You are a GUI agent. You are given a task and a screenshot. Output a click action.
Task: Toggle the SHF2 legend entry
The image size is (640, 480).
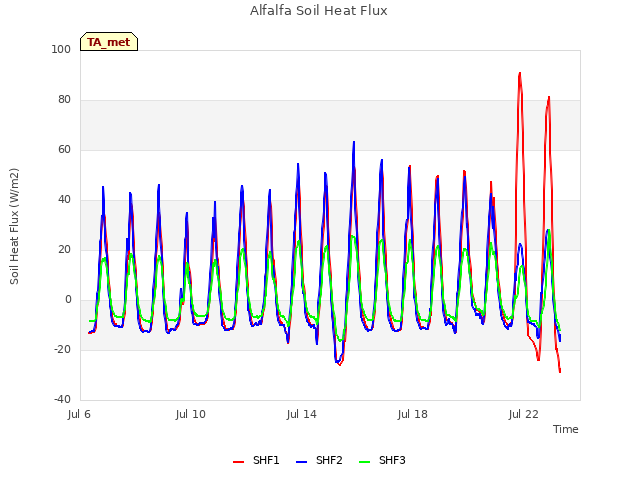319,460
